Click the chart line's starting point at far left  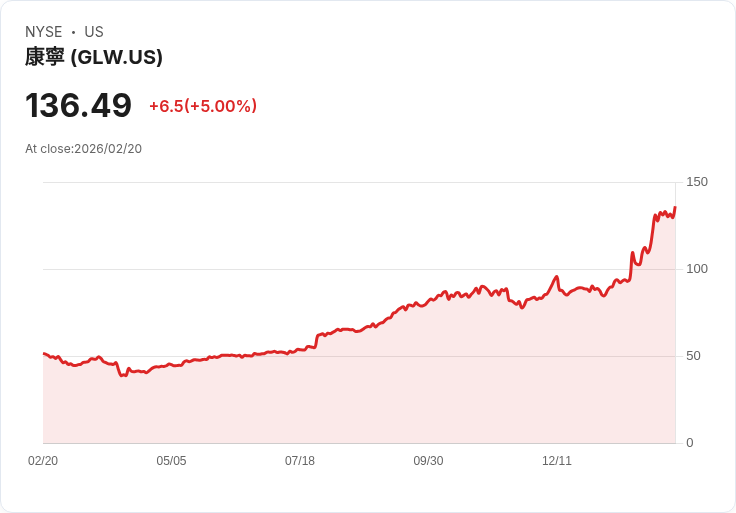click(44, 353)
